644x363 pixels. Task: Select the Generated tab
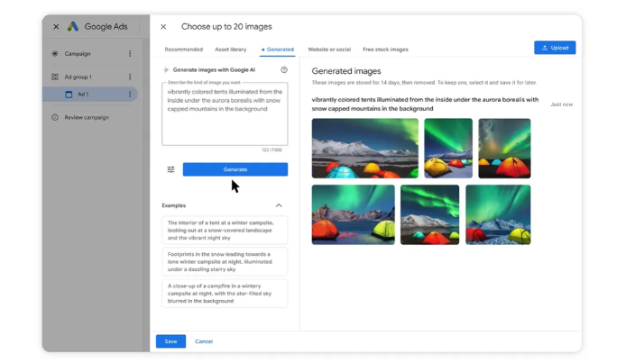278,50
